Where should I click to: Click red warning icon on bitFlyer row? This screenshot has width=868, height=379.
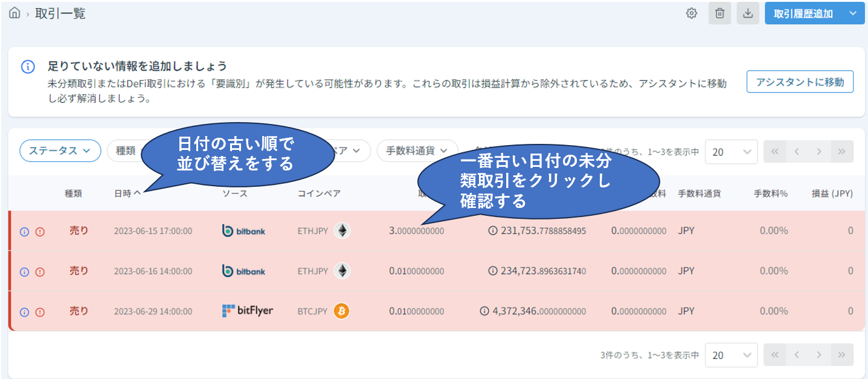(x=40, y=312)
